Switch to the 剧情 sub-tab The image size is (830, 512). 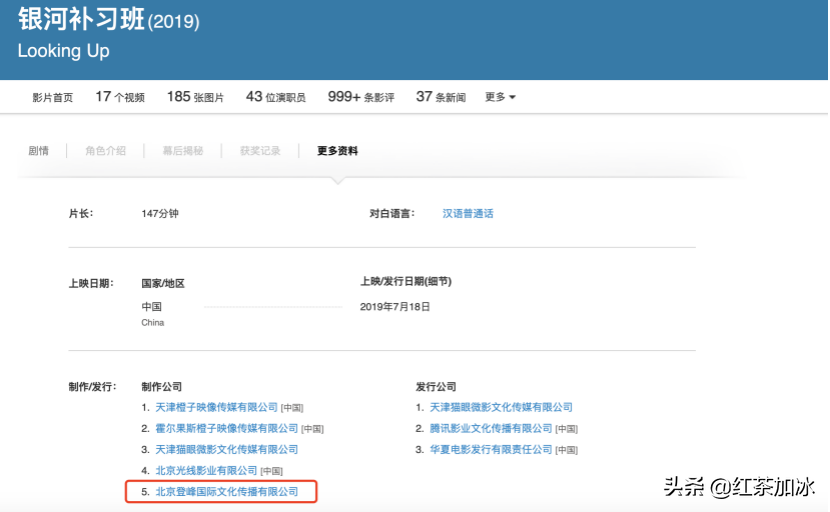pos(39,151)
